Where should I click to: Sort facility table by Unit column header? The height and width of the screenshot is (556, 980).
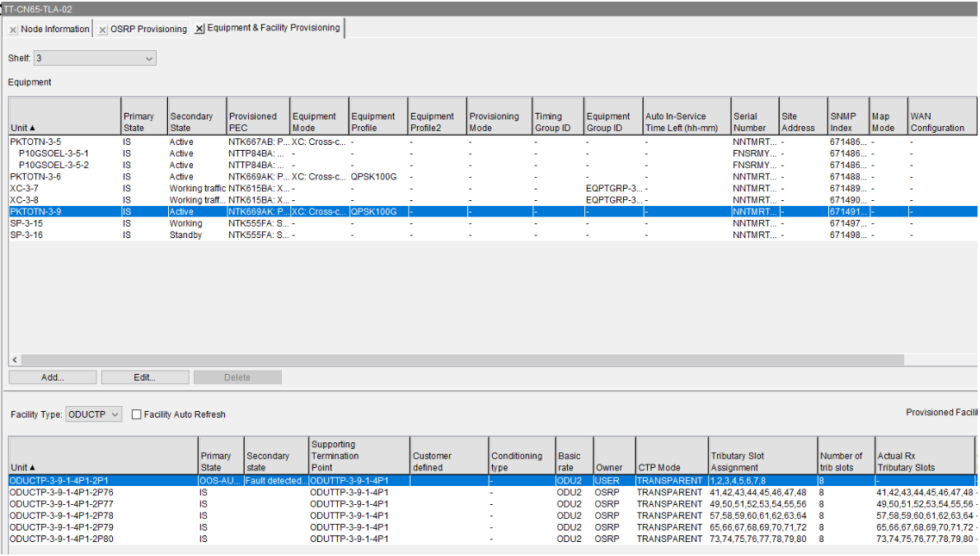(x=103, y=456)
